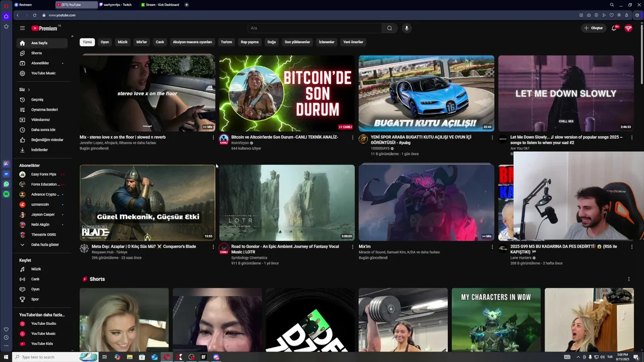This screenshot has height=362, width=644.
Task: Open KoinVizyon channel link
Action: [239, 143]
